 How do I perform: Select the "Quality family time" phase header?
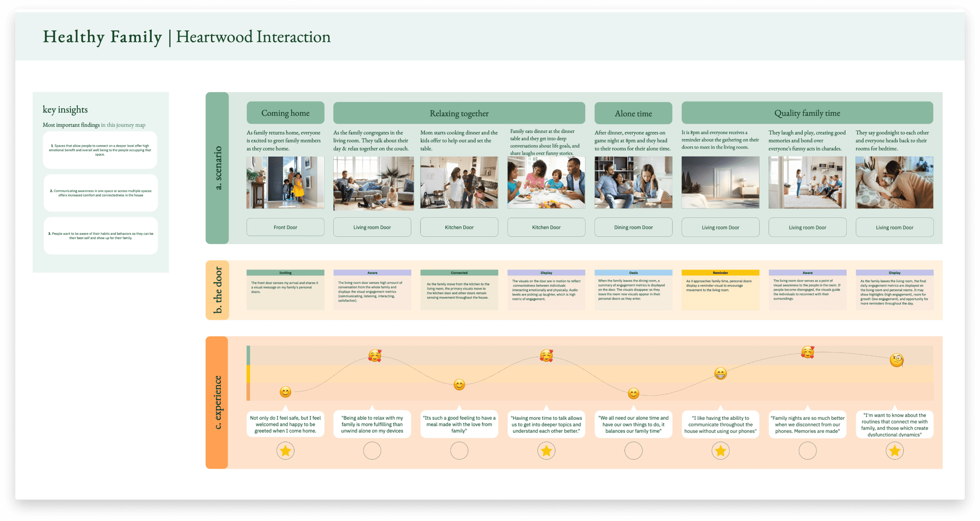click(x=807, y=113)
